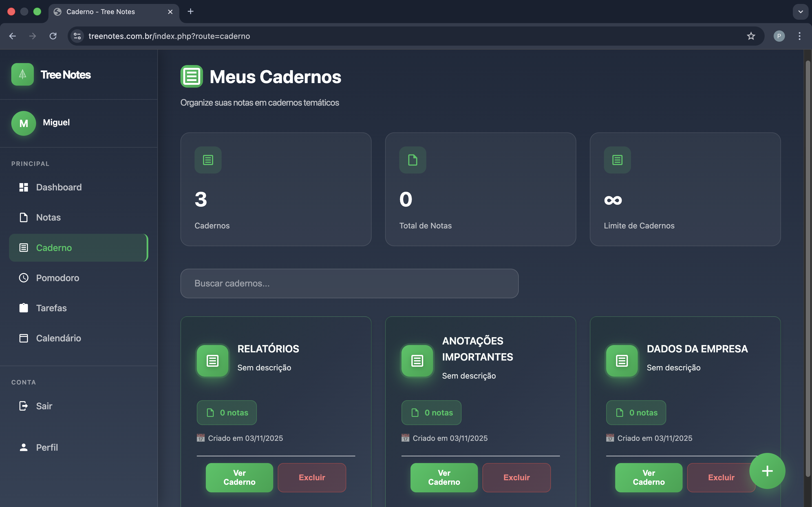Click the P profile icon in the browser toolbar
The image size is (812, 507).
tap(780, 36)
